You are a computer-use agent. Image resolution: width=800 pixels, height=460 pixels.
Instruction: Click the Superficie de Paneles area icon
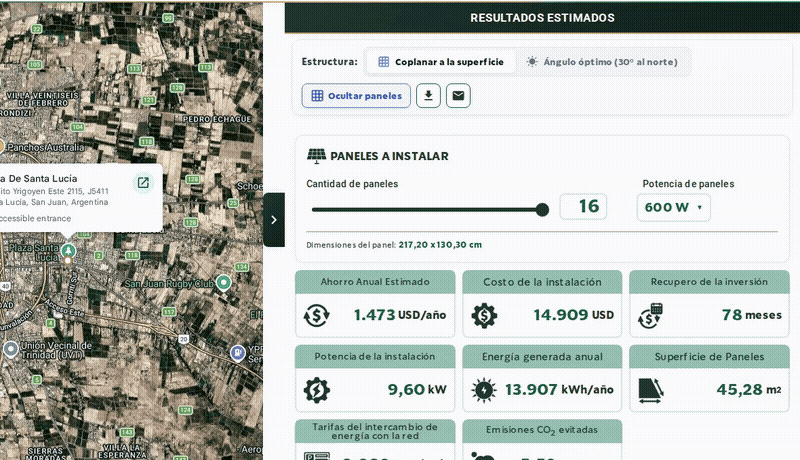[x=651, y=391]
